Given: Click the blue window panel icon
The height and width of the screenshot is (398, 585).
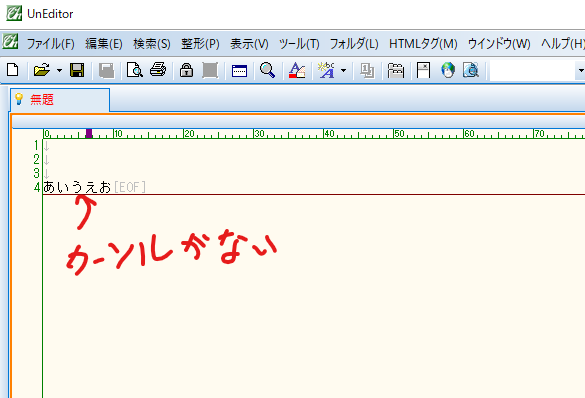Looking at the screenshot, I should (239, 70).
